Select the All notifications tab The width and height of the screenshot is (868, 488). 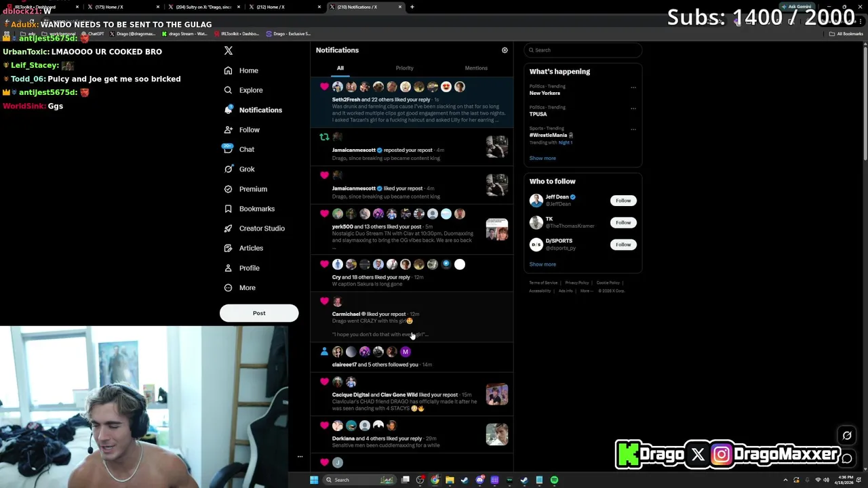point(340,68)
